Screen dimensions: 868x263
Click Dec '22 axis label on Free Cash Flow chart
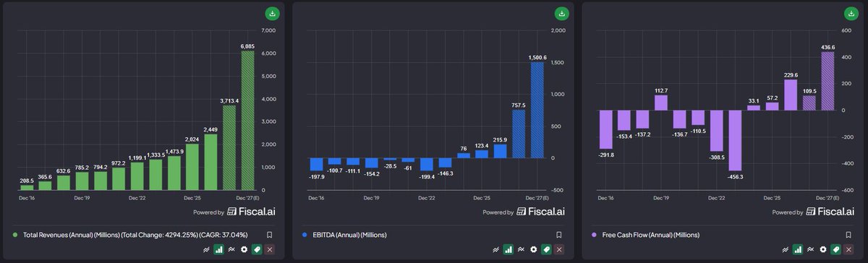pos(717,197)
